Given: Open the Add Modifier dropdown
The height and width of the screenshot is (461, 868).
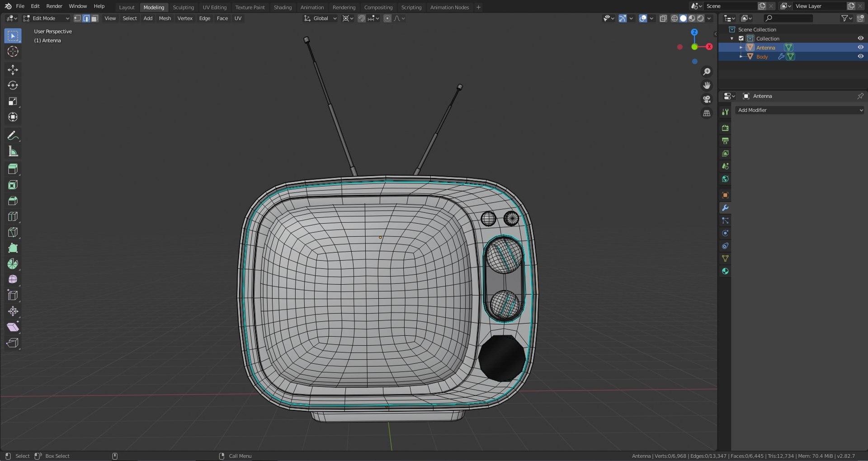Looking at the screenshot, I should 799,110.
